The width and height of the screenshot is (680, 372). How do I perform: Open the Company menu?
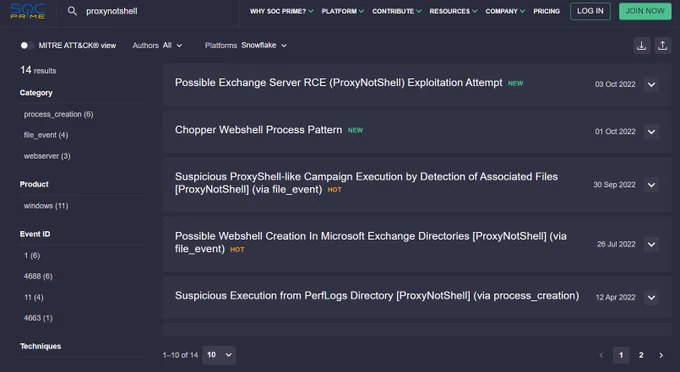point(505,11)
